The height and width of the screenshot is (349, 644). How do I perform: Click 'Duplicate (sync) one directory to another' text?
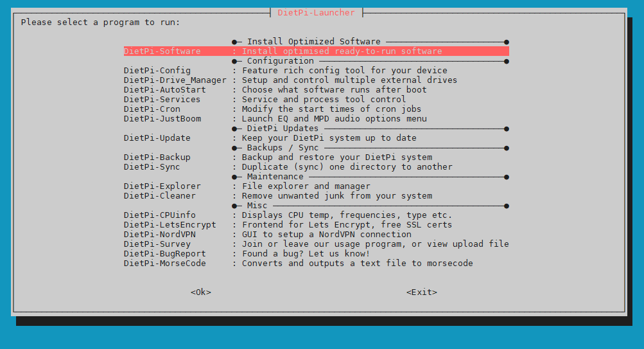(347, 167)
